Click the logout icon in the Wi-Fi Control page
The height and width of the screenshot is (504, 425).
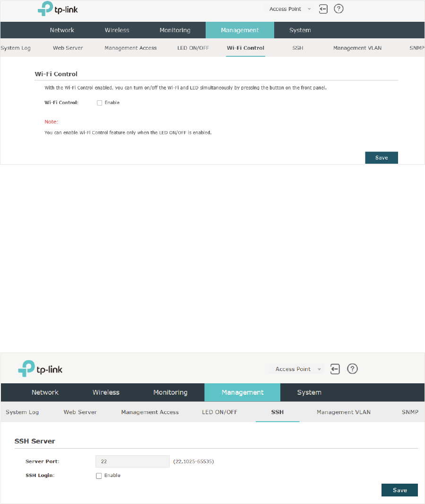pyautogui.click(x=323, y=9)
